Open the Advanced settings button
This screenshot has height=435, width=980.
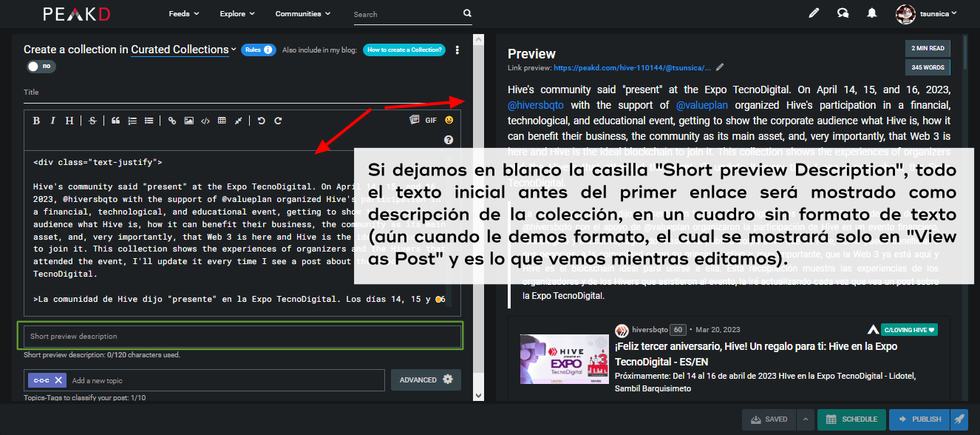(x=426, y=380)
